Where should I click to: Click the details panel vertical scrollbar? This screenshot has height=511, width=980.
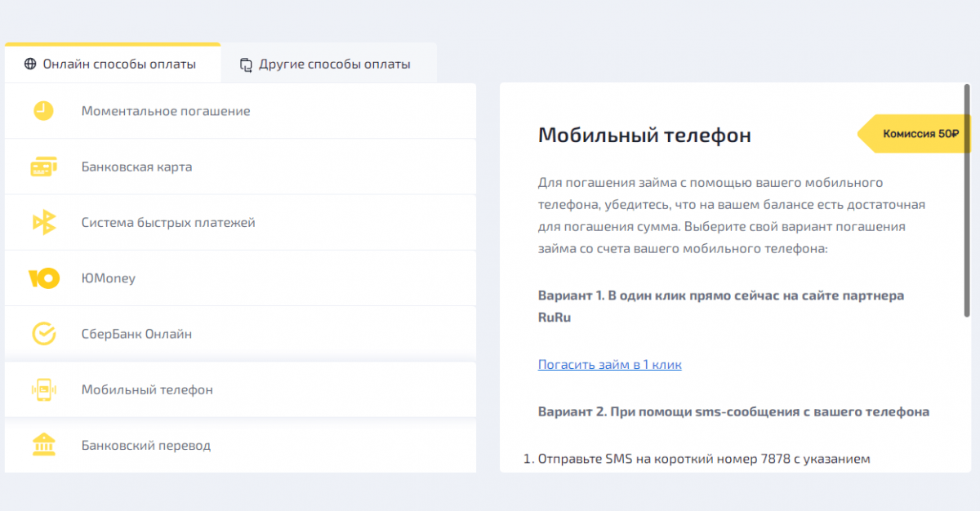click(967, 200)
